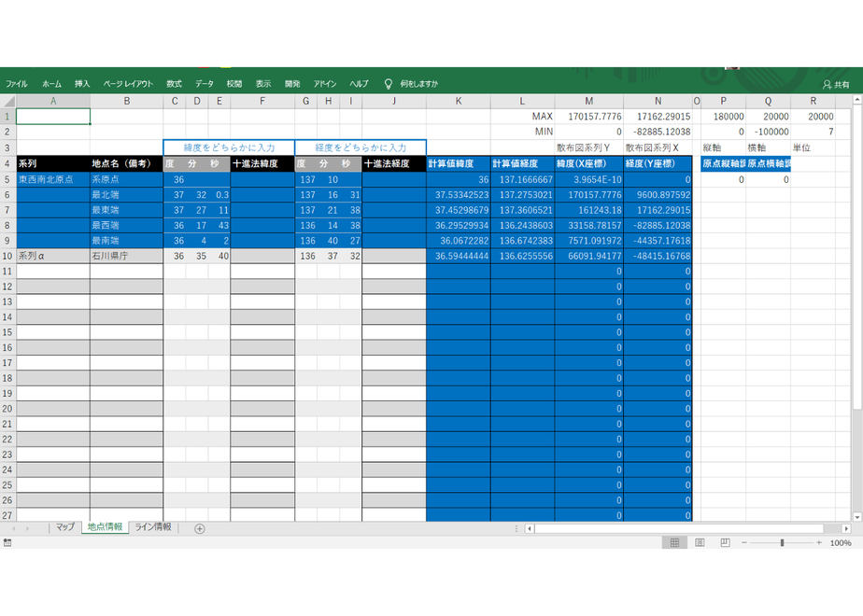Click the zoom slider handle
Image resolution: width=863 pixels, height=616 pixels.
pos(782,543)
